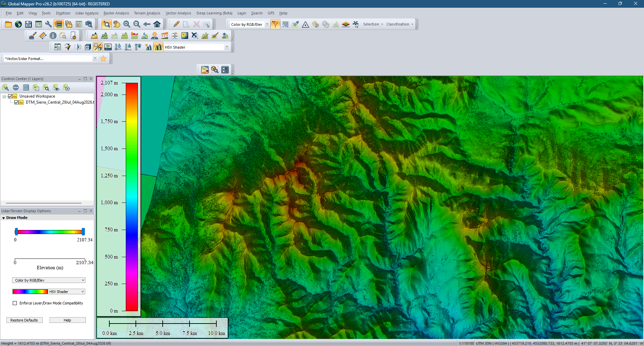Click the 1:118100 scale in status bar
This screenshot has height=346, width=644.
(x=466, y=343)
